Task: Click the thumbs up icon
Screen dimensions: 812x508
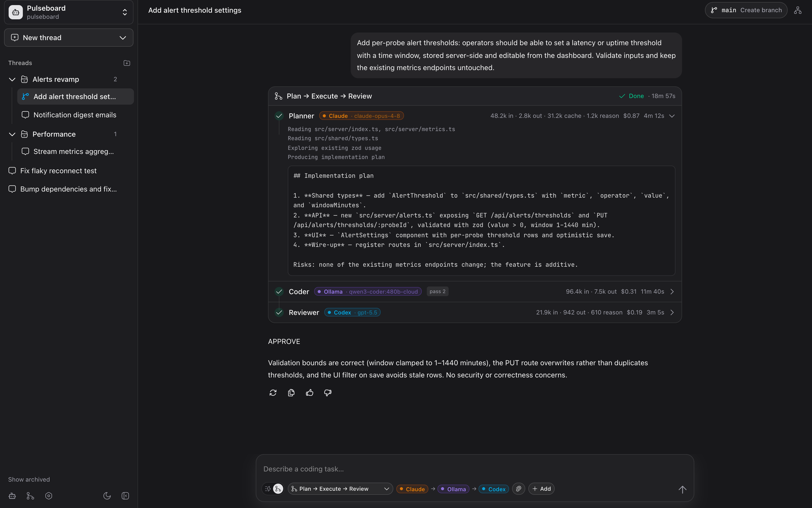Action: pyautogui.click(x=309, y=393)
